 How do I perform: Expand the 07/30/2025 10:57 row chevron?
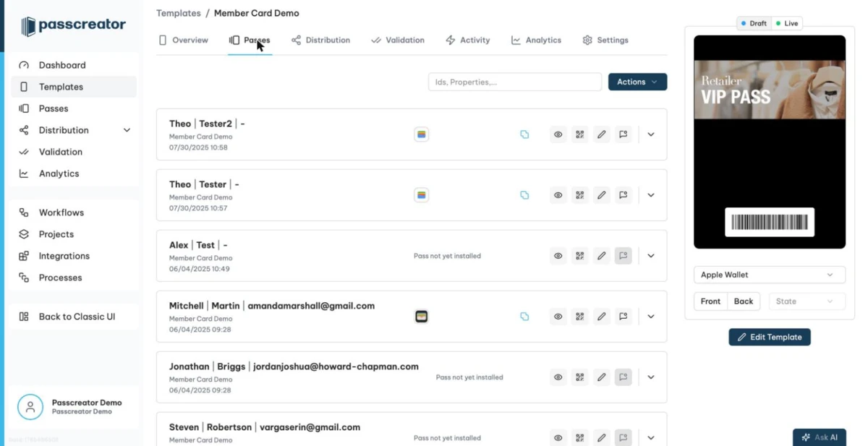(x=651, y=195)
